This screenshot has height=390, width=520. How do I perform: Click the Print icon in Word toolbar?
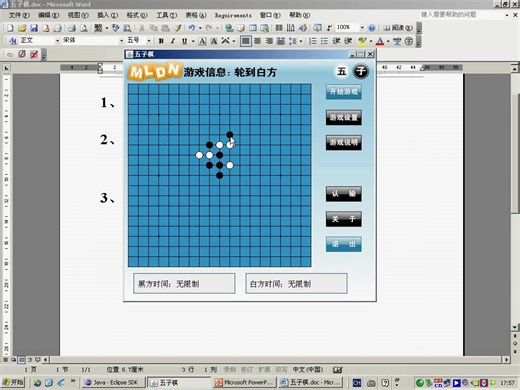point(72,28)
